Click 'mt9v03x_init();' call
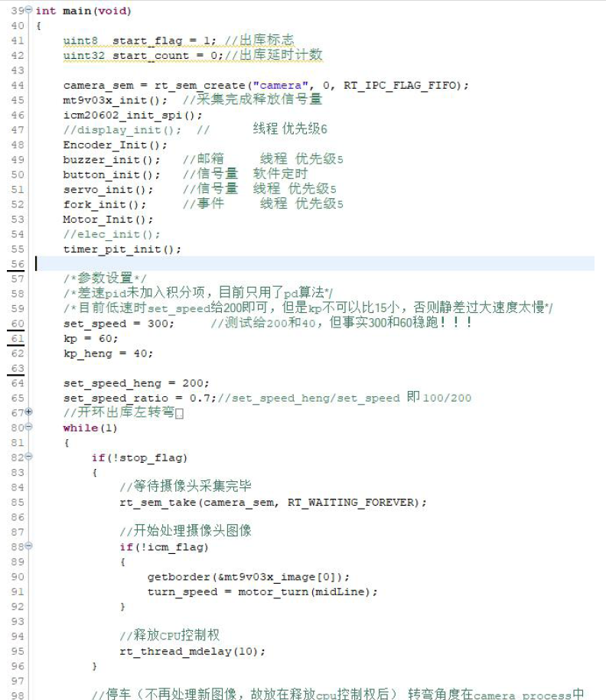Screen dimensions: 606x700 tap(116, 100)
